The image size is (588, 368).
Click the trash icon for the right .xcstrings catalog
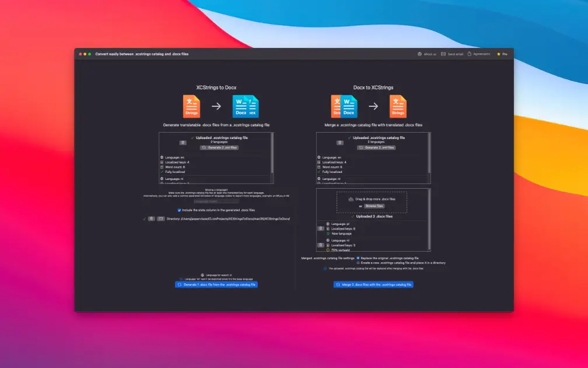coord(340,143)
